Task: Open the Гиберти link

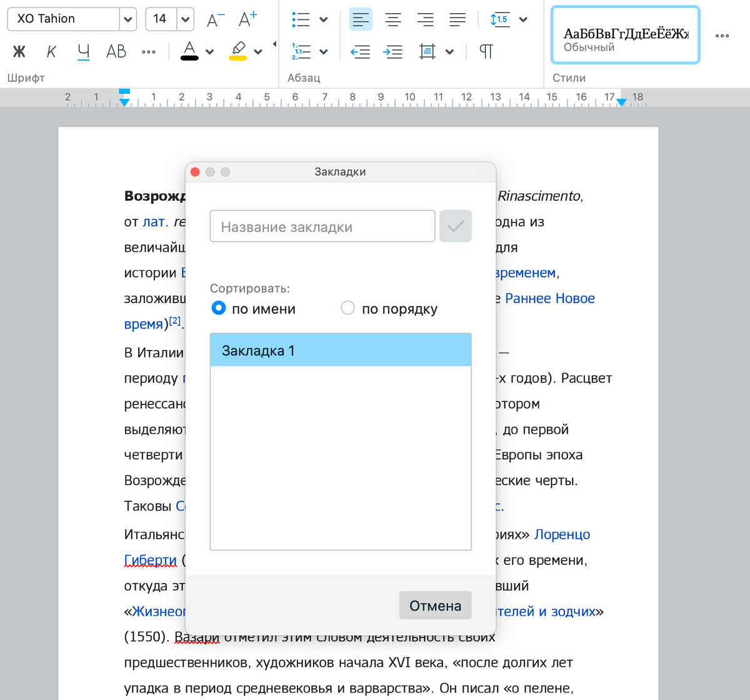Action: [x=151, y=561]
